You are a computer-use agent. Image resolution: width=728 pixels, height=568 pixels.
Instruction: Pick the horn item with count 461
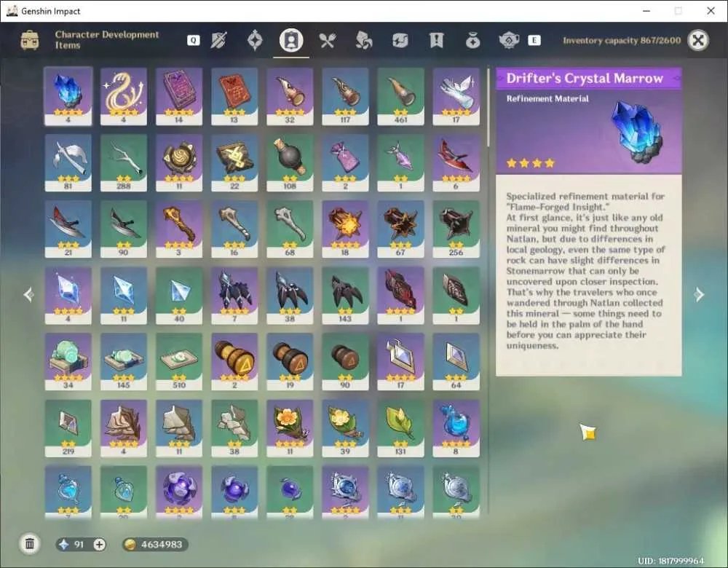click(x=400, y=97)
